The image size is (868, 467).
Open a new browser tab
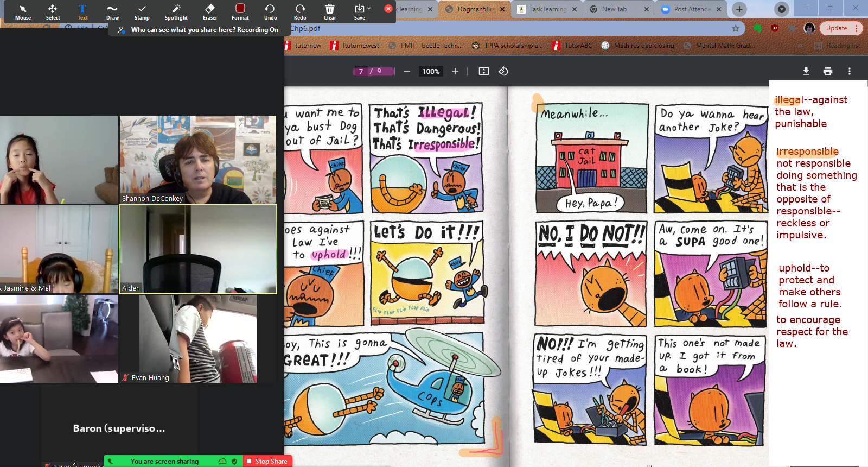(739, 9)
